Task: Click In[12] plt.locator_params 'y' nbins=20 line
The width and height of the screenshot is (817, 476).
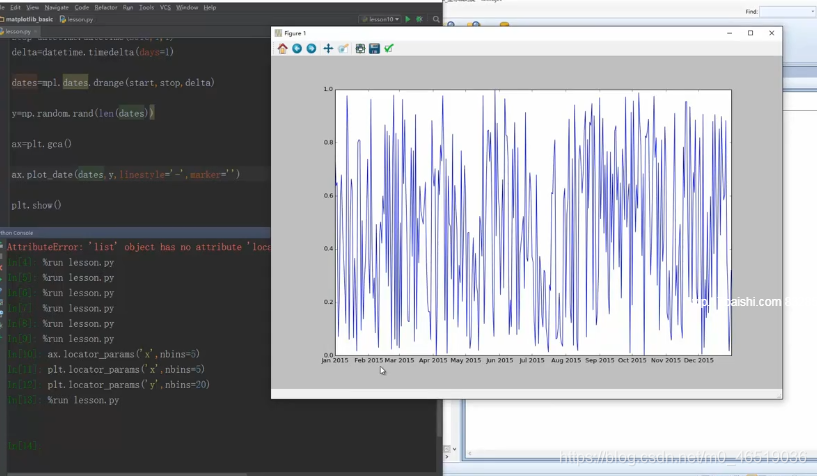Action: point(109,385)
